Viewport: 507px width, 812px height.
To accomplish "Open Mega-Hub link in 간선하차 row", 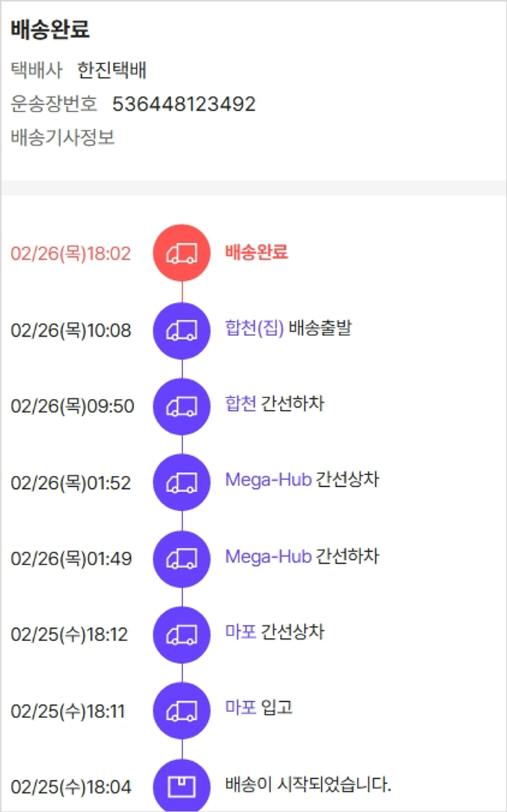I will pos(268,556).
